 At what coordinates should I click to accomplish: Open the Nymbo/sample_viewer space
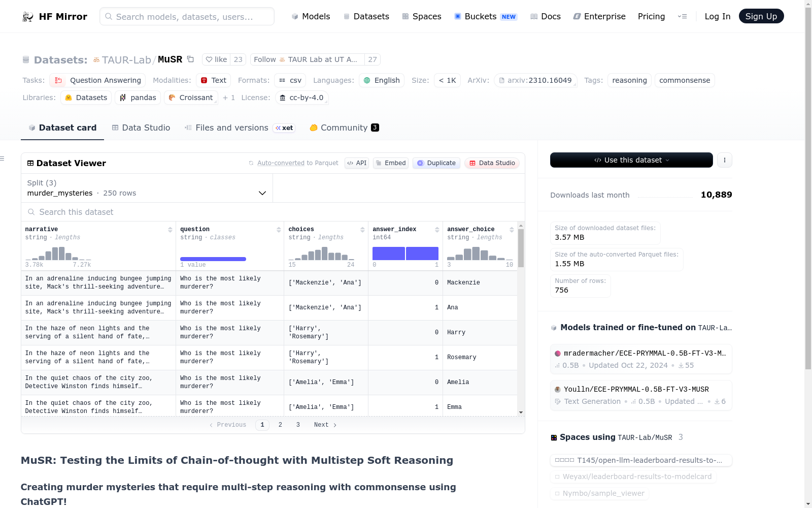point(599,493)
